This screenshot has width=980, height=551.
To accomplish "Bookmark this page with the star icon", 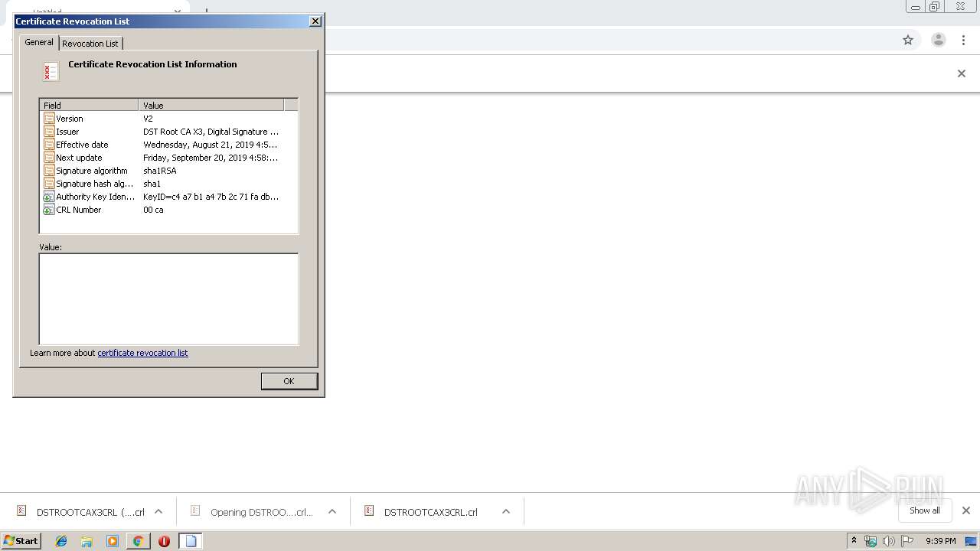I will 908,40.
